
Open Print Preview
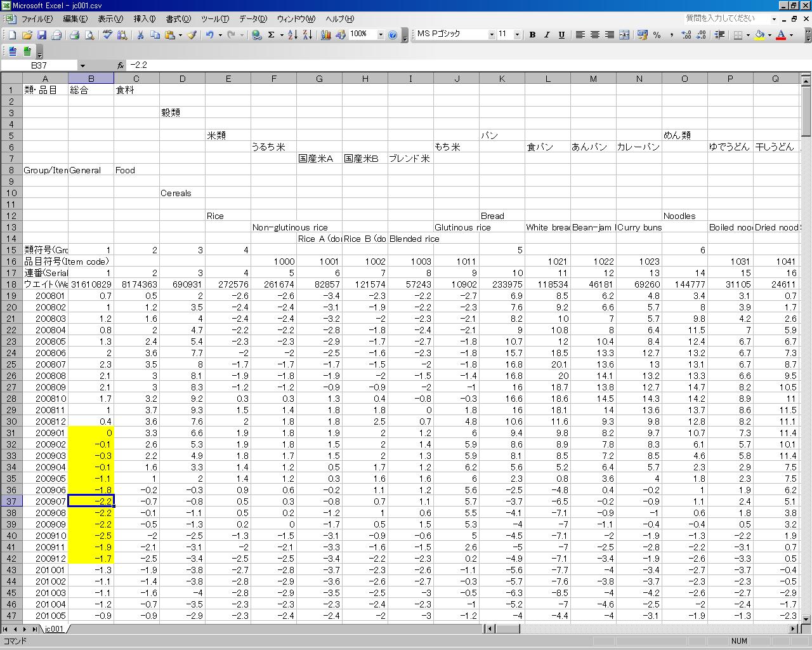89,35
